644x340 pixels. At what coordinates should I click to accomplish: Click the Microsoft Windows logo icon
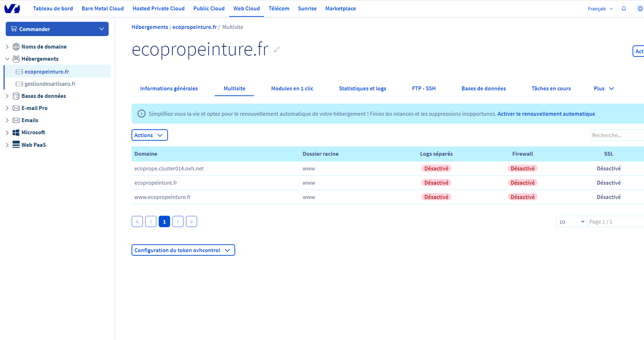point(16,132)
